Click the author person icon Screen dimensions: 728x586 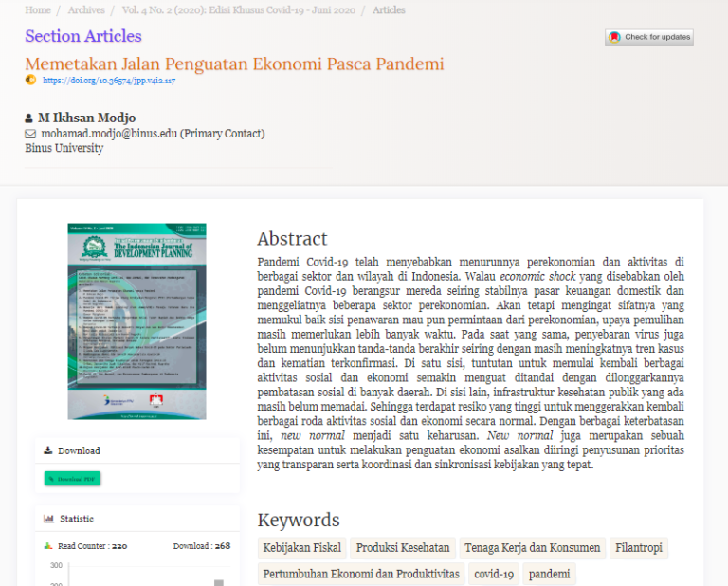[x=29, y=119]
